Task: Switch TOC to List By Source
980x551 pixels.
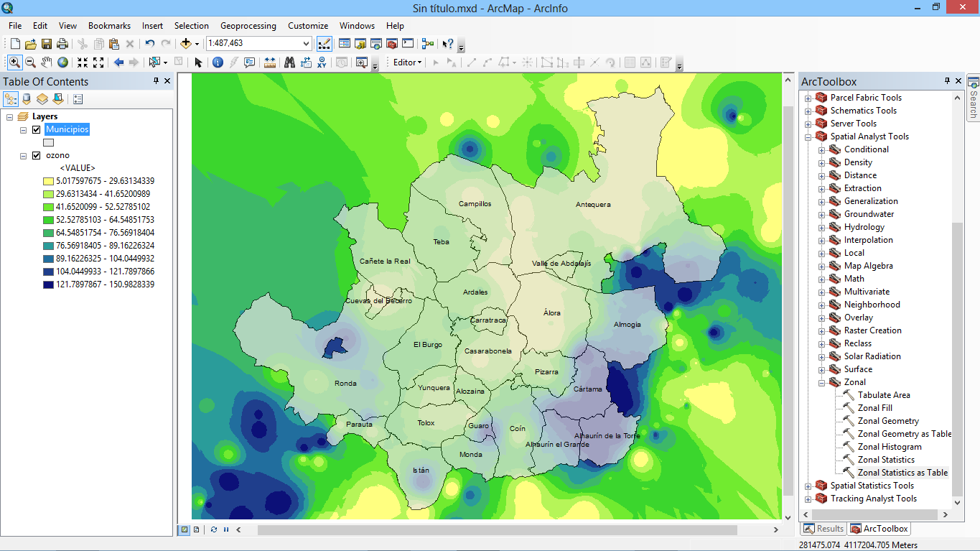Action: tap(27, 99)
